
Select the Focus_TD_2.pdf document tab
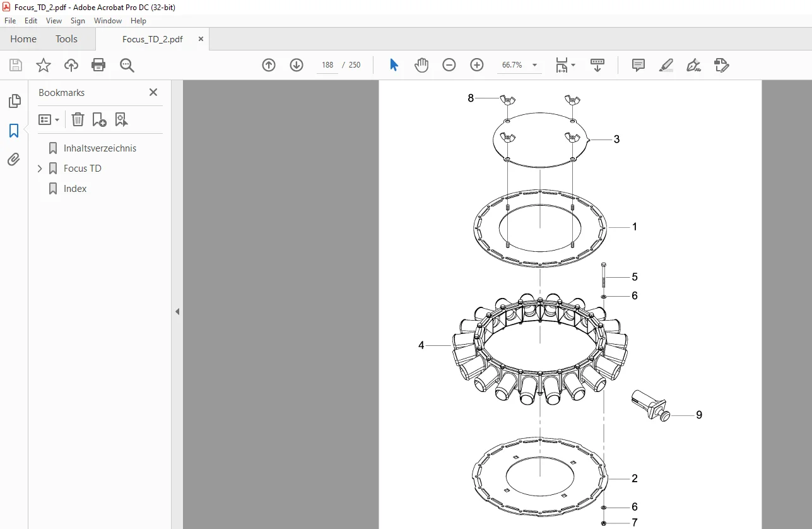pos(153,39)
